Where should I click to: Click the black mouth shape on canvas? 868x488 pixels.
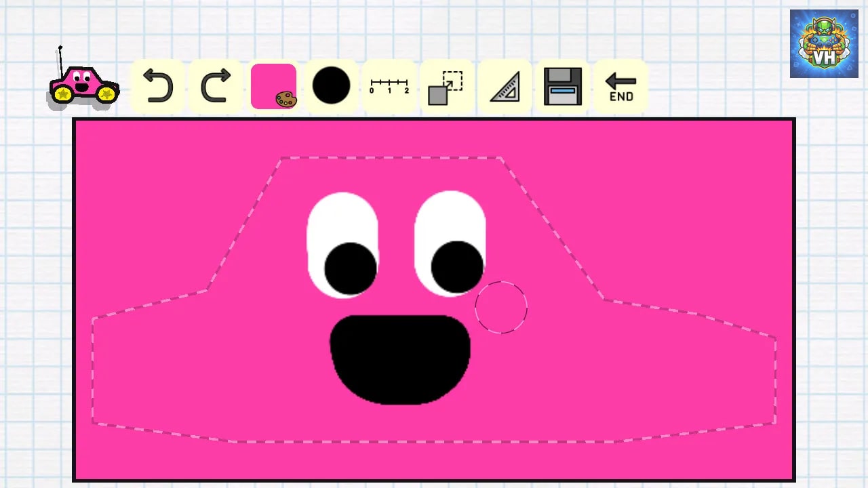(x=400, y=359)
